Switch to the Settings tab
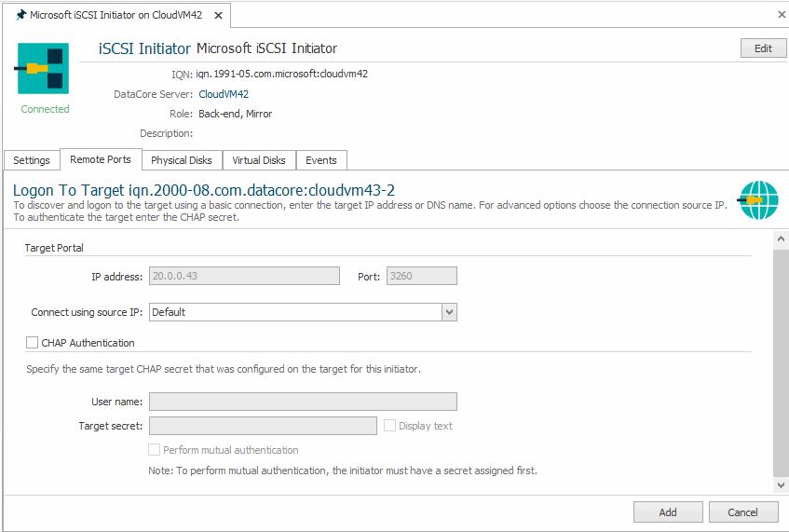The image size is (789, 532). 32,160
